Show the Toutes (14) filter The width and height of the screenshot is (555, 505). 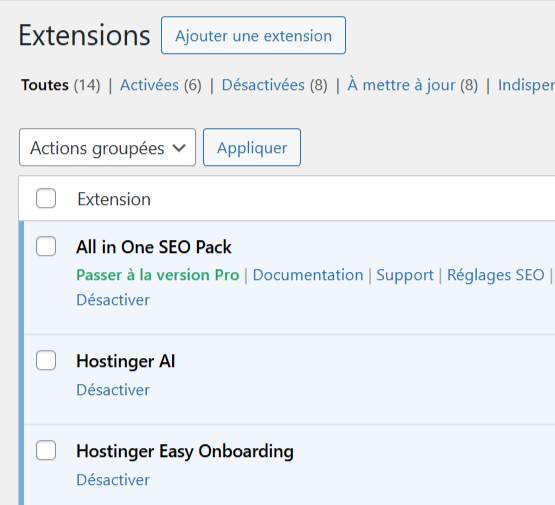(61, 85)
